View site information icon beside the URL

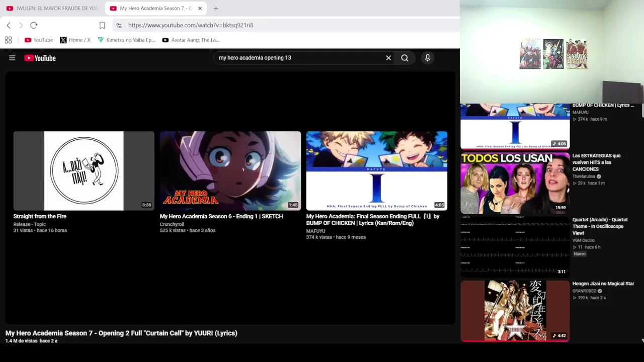(x=119, y=25)
